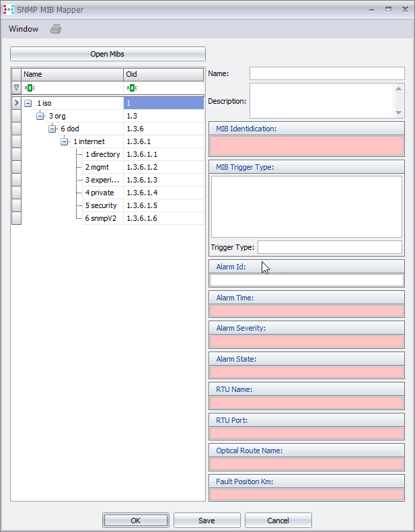Select the 1 internet tree row label
415x532 pixels.
[89, 141]
